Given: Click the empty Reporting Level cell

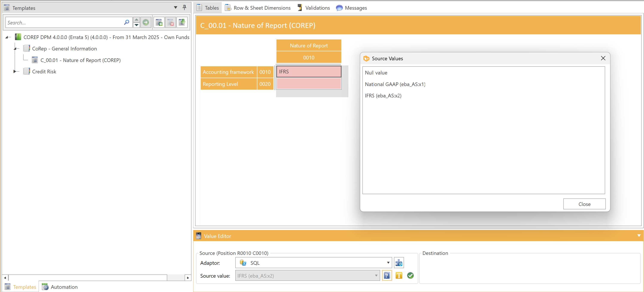Looking at the screenshot, I should click(308, 84).
